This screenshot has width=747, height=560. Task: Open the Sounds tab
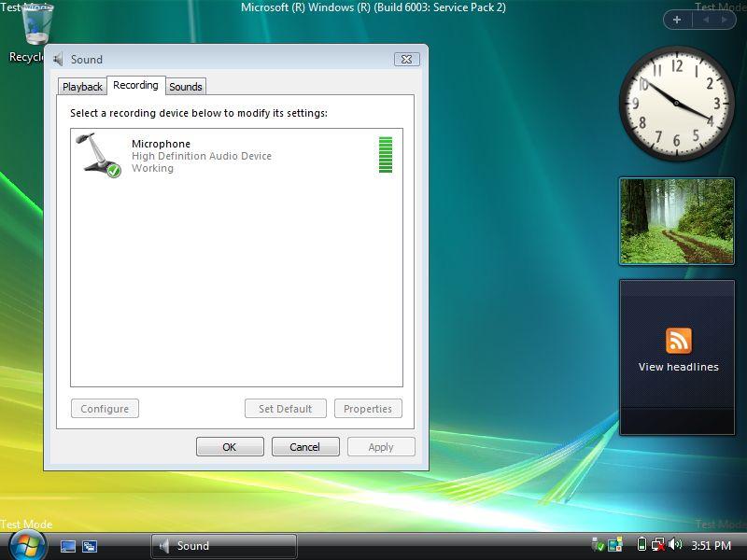click(186, 87)
